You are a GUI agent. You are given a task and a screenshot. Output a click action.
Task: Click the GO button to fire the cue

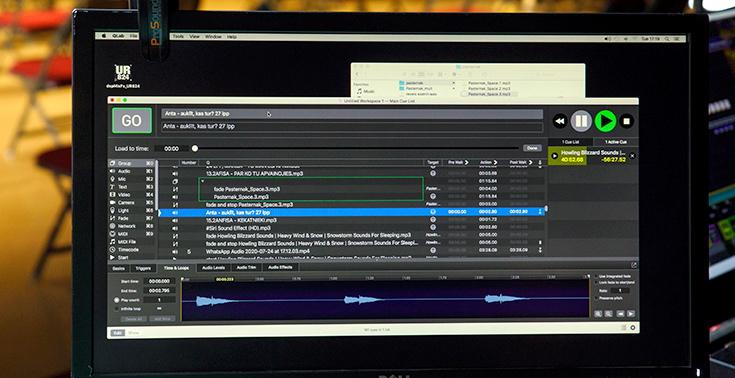(132, 121)
